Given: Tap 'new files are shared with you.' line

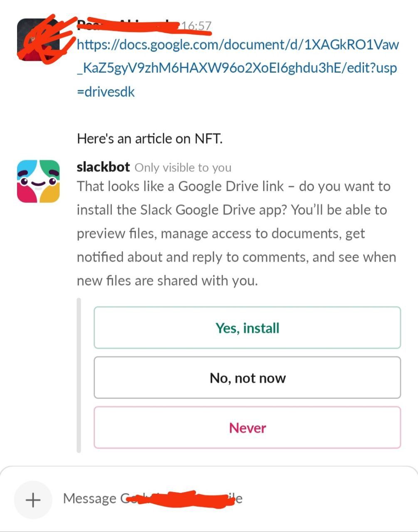Looking at the screenshot, I should (167, 281).
